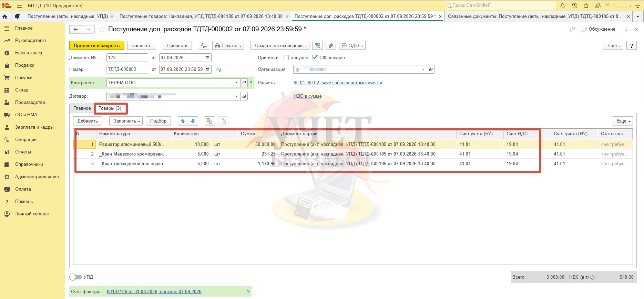Screen dimensions: 644x299
Task: Click the Записать button
Action: 142,46
